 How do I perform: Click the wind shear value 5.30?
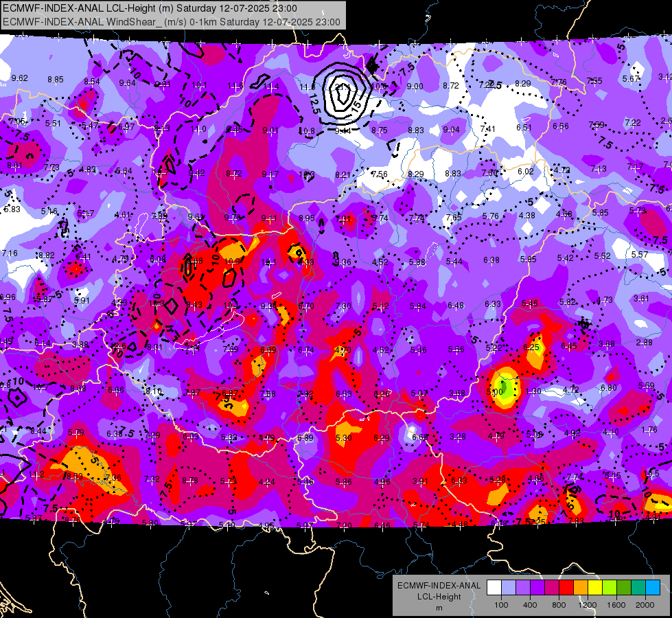coord(344,438)
